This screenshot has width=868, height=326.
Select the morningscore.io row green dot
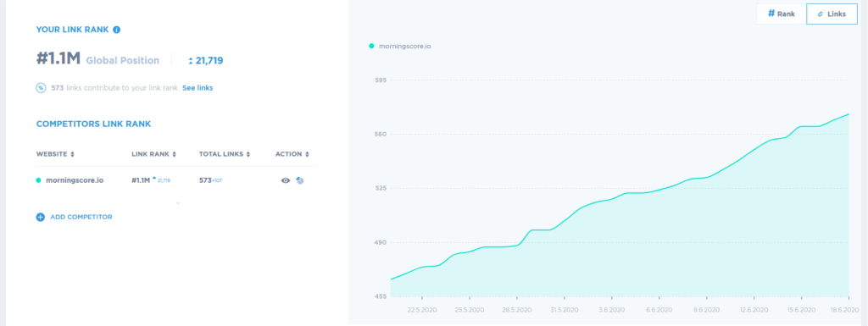pyautogui.click(x=39, y=180)
